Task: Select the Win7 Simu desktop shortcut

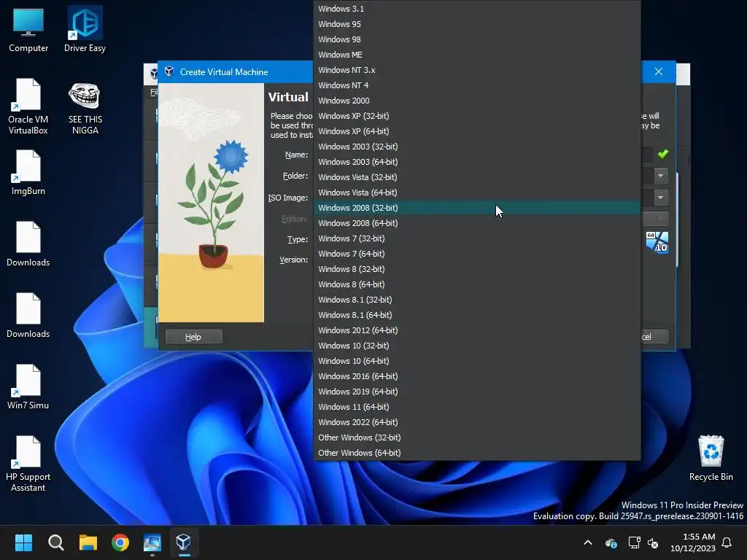Action: tap(28, 386)
